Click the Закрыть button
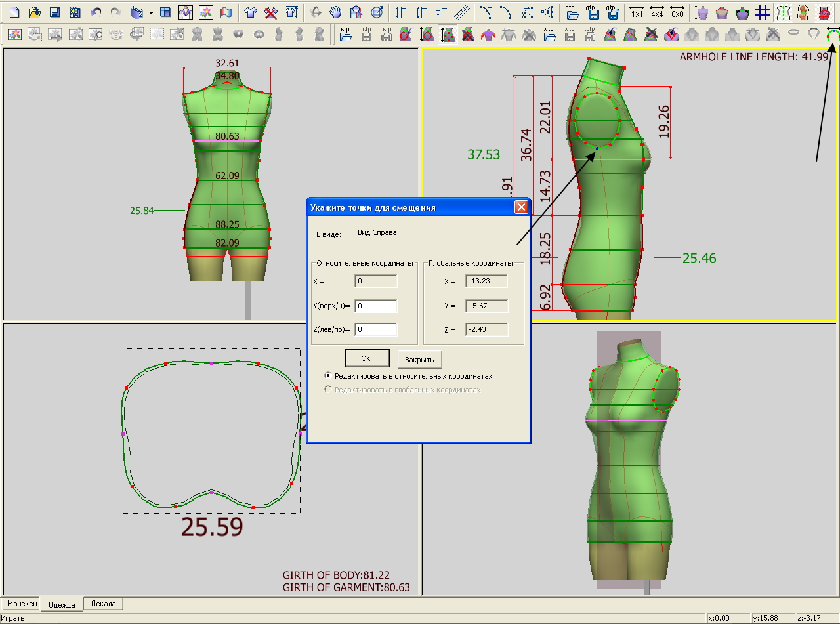 419,359
